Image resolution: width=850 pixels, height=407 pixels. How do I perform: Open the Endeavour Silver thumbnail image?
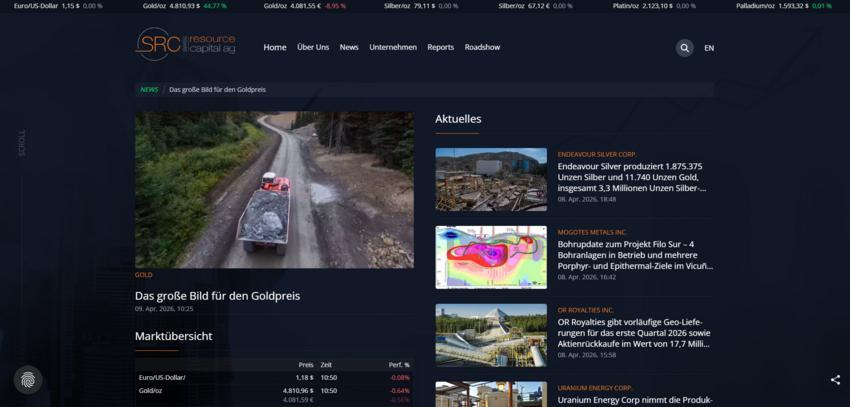pos(491,179)
